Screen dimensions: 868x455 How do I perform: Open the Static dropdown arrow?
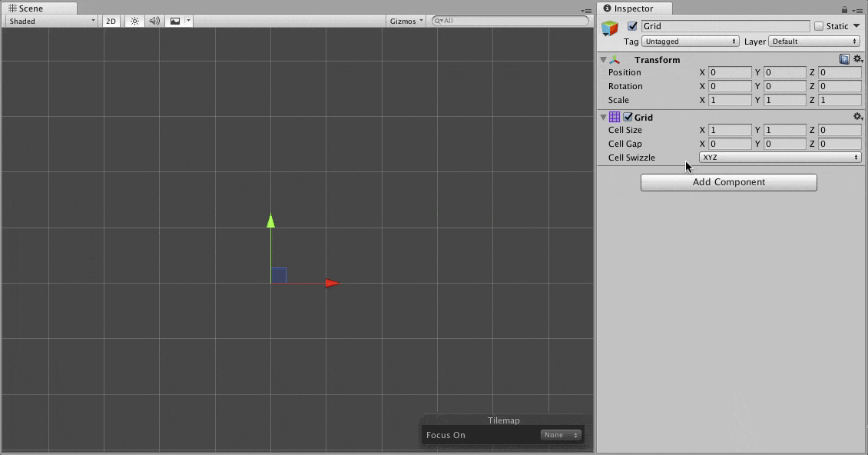856,26
